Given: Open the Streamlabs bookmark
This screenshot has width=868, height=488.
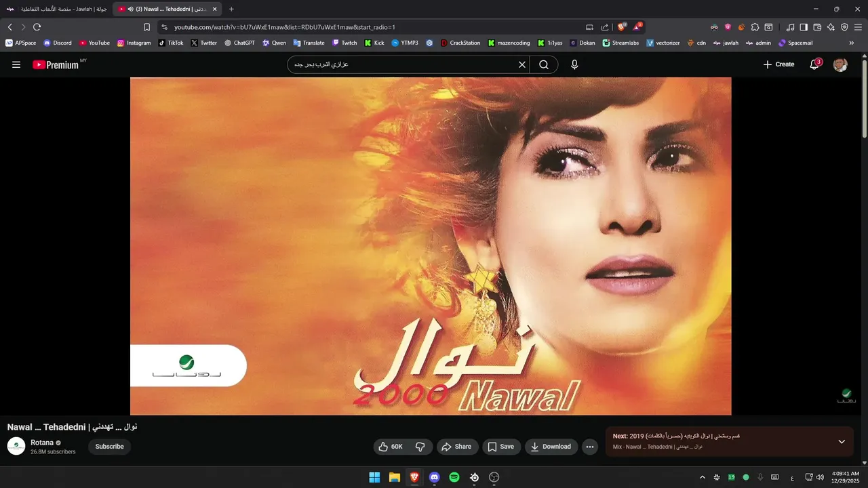Looking at the screenshot, I should coord(620,43).
